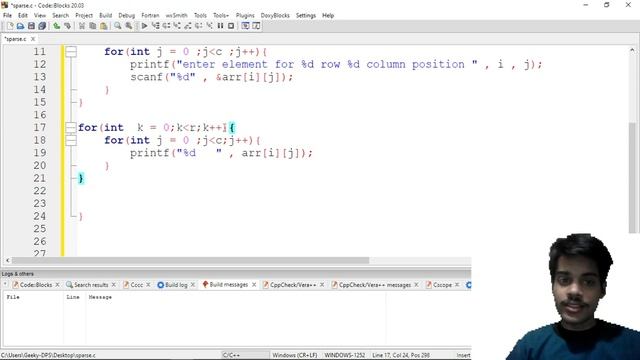The width and height of the screenshot is (640, 360).
Task: Close the Cscope tab
Action: click(457, 284)
